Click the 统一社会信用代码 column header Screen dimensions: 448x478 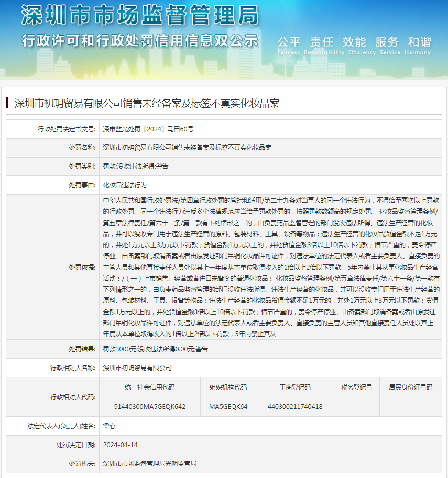pos(149,387)
